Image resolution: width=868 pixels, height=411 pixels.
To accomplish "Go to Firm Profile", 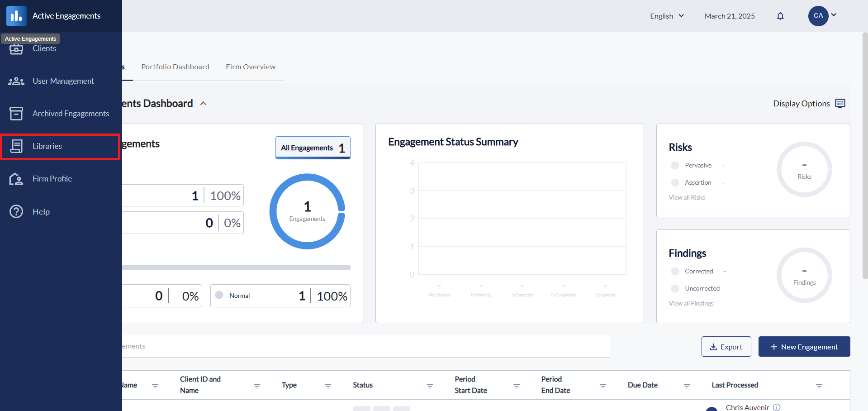I will coord(52,179).
